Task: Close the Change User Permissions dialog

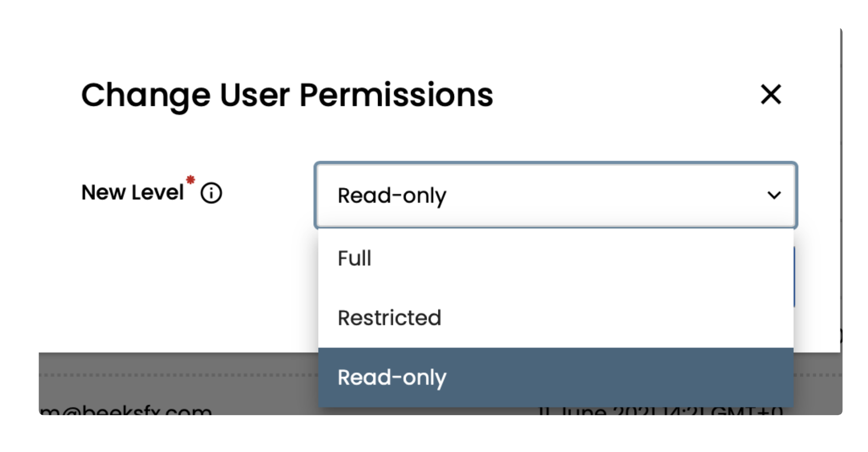Action: [771, 95]
